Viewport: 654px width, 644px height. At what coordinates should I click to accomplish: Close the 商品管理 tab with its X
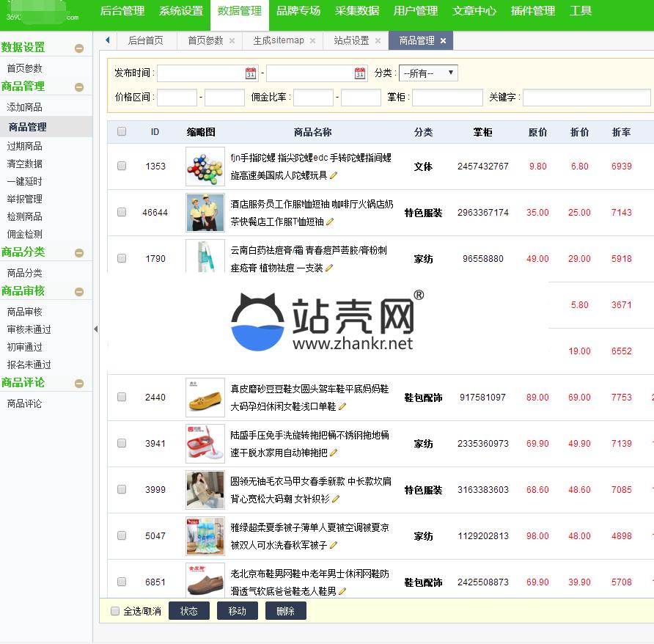pyautogui.click(x=443, y=41)
